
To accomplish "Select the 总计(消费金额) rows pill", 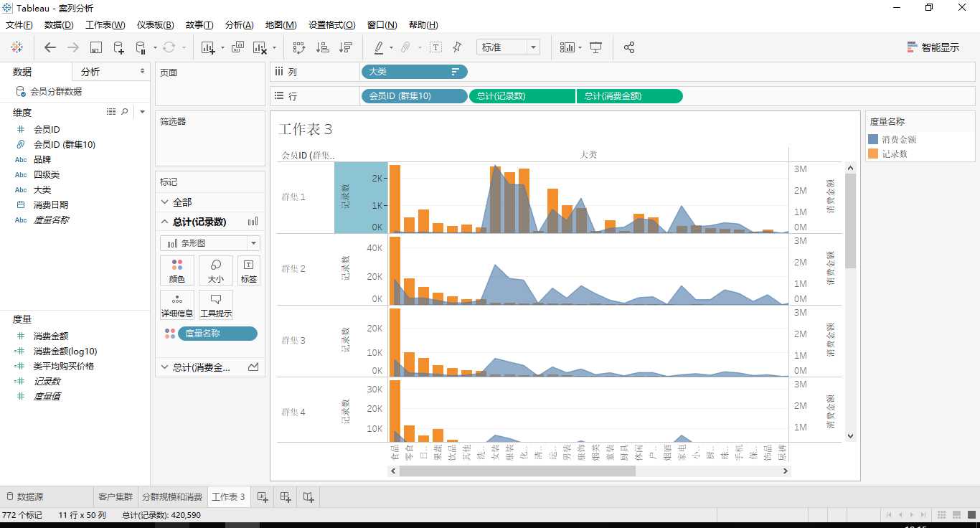I will point(629,96).
